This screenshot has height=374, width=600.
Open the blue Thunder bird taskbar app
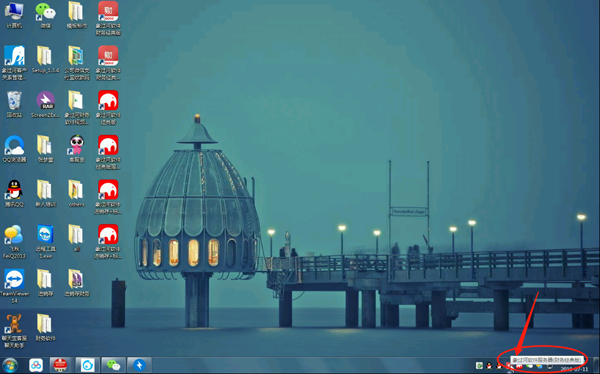tap(139, 365)
